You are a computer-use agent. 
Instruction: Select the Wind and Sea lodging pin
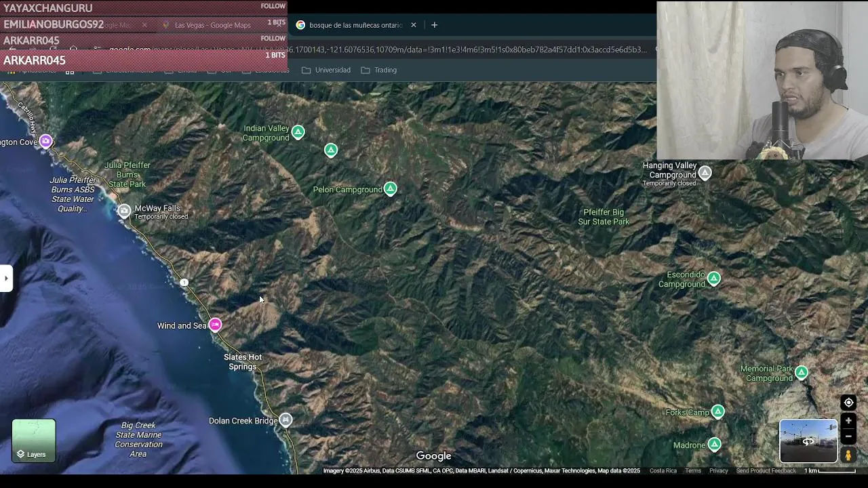coord(215,325)
